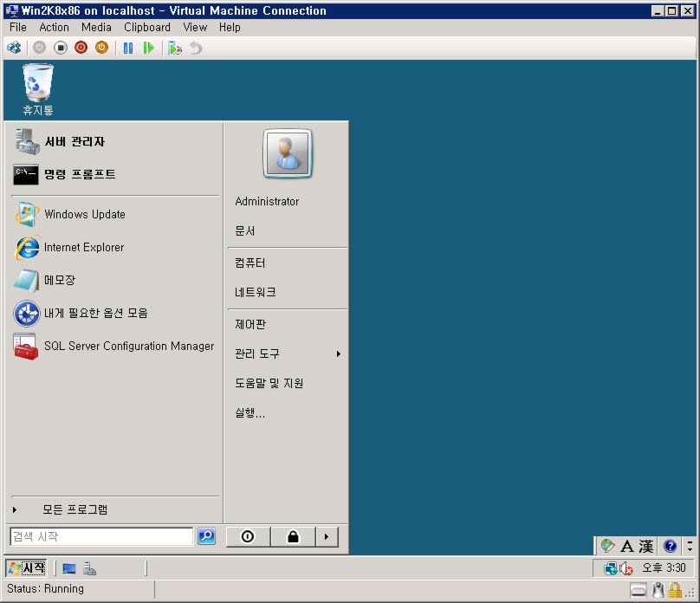Open 메모장 notepad
Viewport: 700px width, 603px height.
click(114, 281)
